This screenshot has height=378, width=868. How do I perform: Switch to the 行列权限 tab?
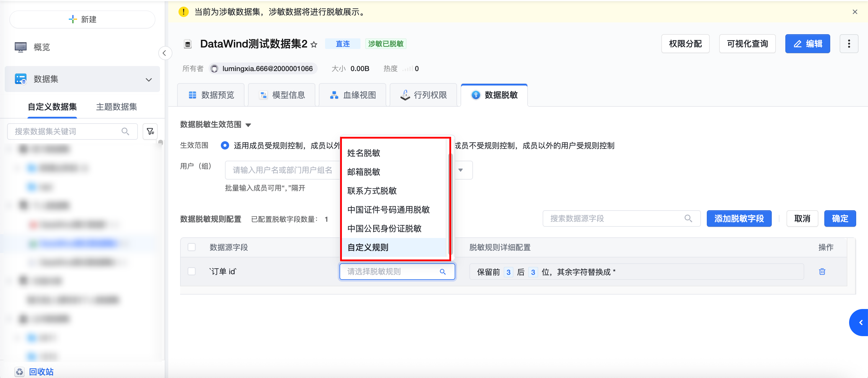[x=423, y=95]
